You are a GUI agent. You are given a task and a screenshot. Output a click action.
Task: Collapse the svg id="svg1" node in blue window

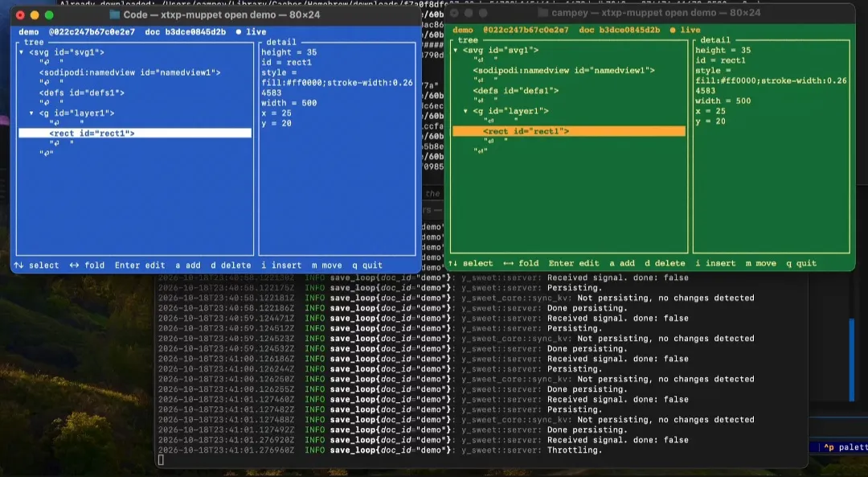pyautogui.click(x=22, y=52)
